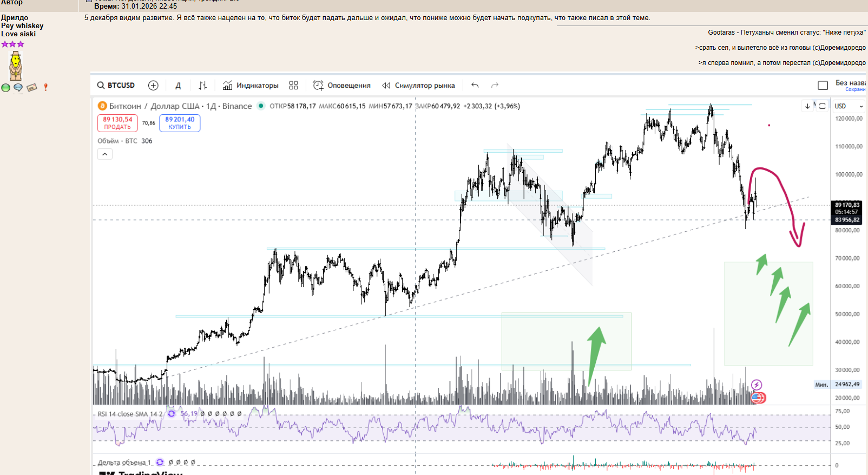Select the Дельта объема 1 legend

[124, 463]
